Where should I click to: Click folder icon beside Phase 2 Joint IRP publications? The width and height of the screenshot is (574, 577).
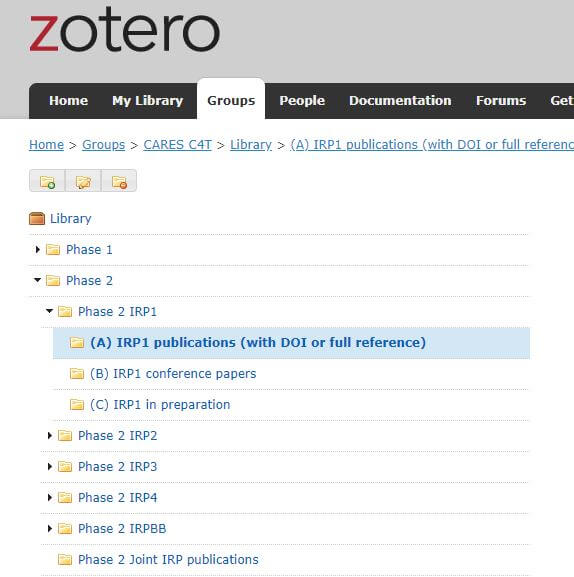pos(65,560)
